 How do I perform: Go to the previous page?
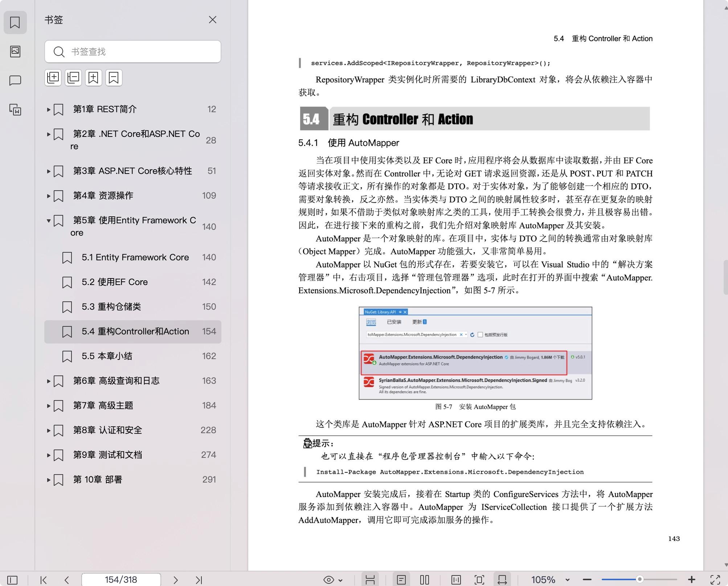[x=67, y=580]
